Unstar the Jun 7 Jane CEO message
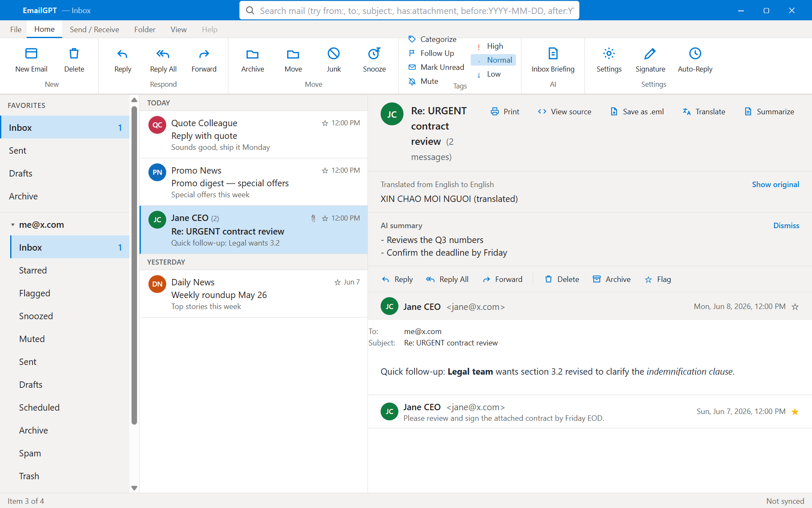The width and height of the screenshot is (812, 508). [x=795, y=412]
